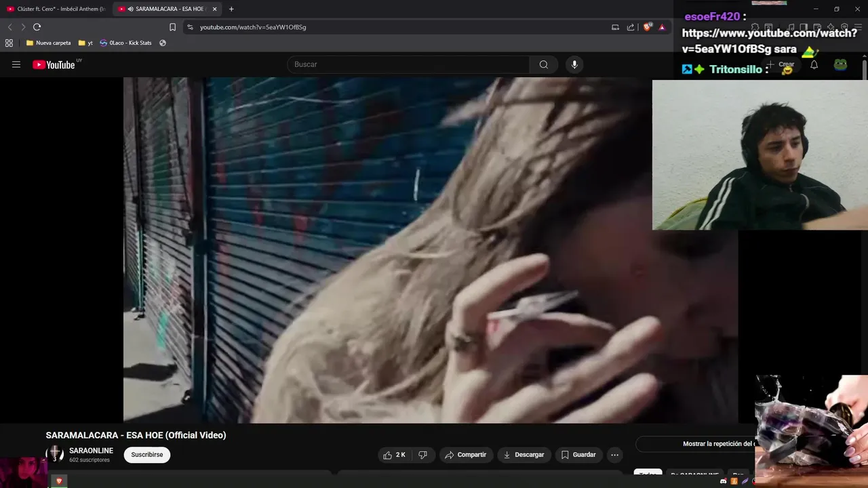This screenshot has height=488, width=868.
Task: Download the video via Descargar
Action: 524,455
